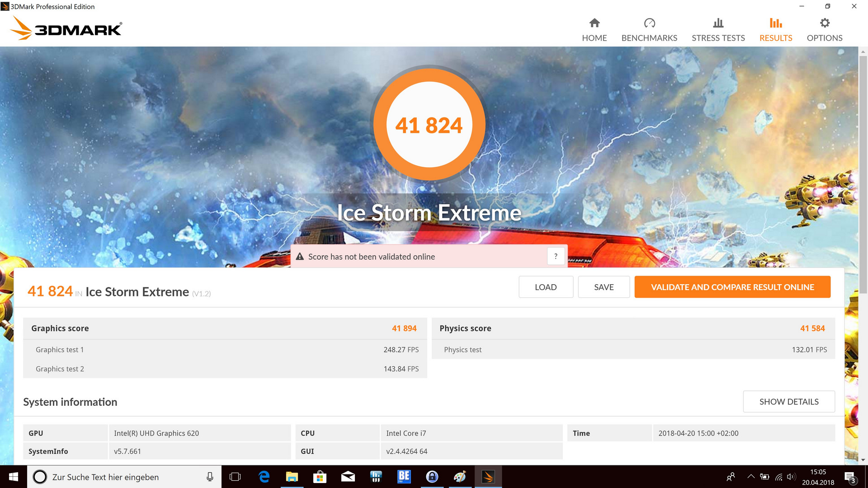This screenshot has width=868, height=488.
Task: Open Microsoft Edge from taskbar
Action: pos(264,477)
